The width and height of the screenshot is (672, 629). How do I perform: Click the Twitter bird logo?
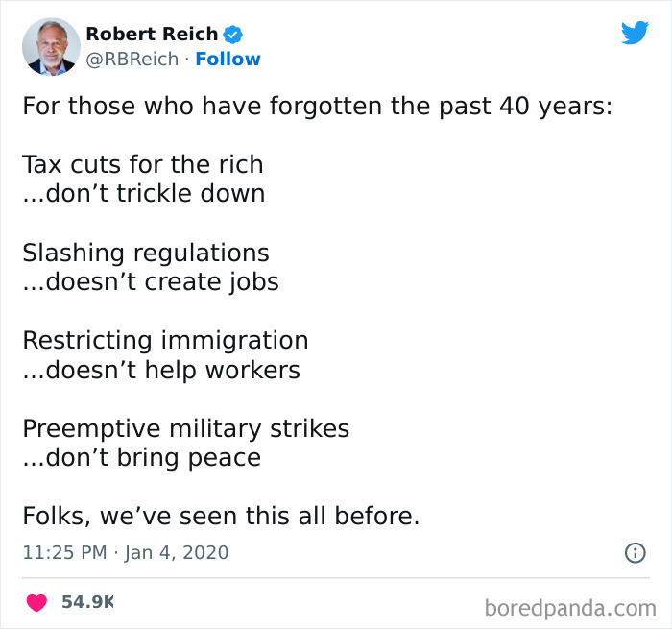635,34
